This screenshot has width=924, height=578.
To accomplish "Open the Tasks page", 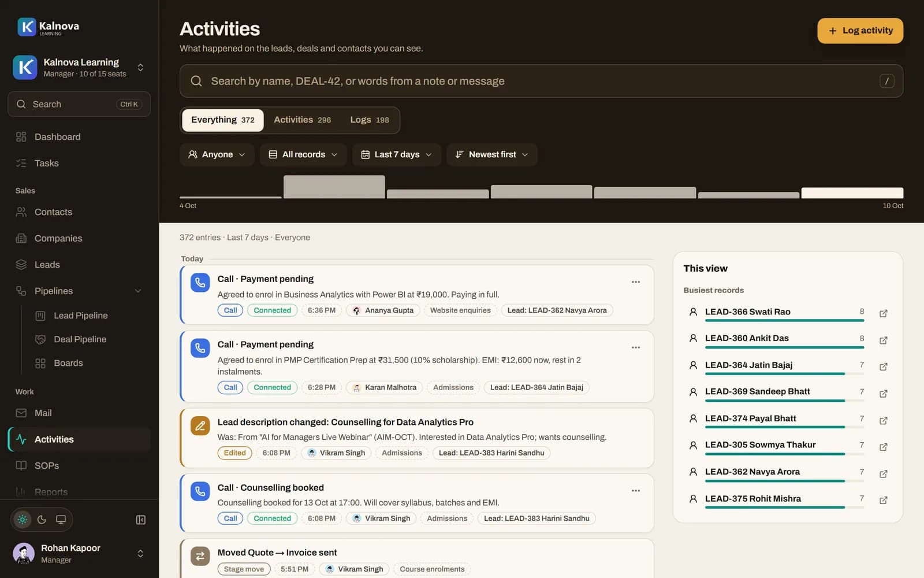I will pyautogui.click(x=79, y=164).
